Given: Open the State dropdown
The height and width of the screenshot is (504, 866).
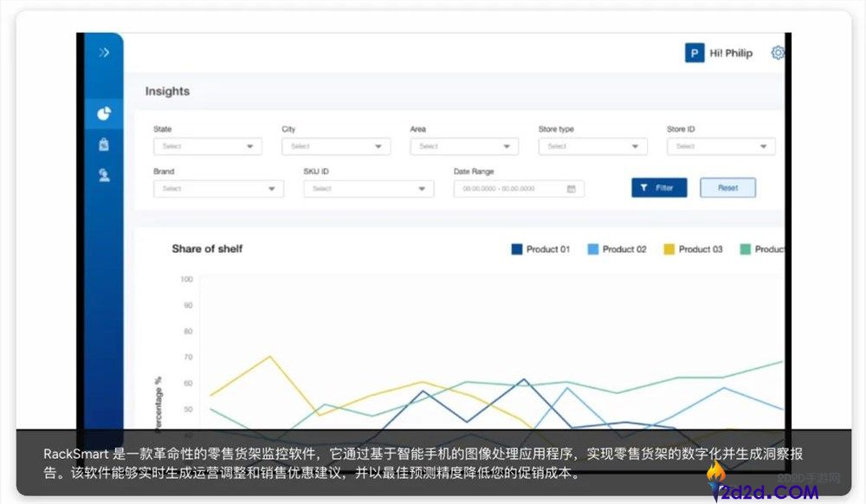Looking at the screenshot, I should click(208, 146).
